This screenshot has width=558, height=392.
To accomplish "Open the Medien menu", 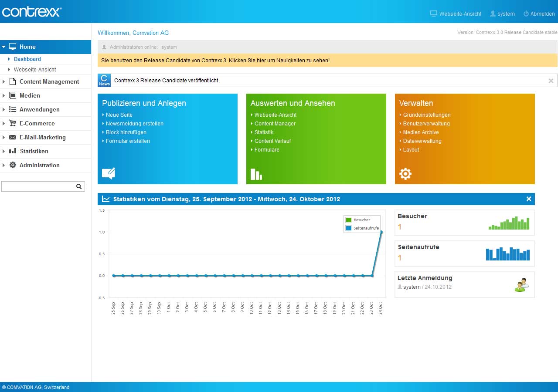I will click(30, 95).
